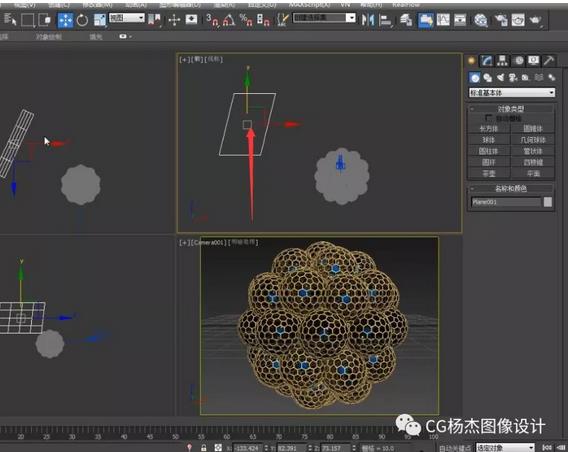Screen dimensions: 568x452
Task: Enable the AutoGrid checkbox
Action: pyautogui.click(x=489, y=118)
